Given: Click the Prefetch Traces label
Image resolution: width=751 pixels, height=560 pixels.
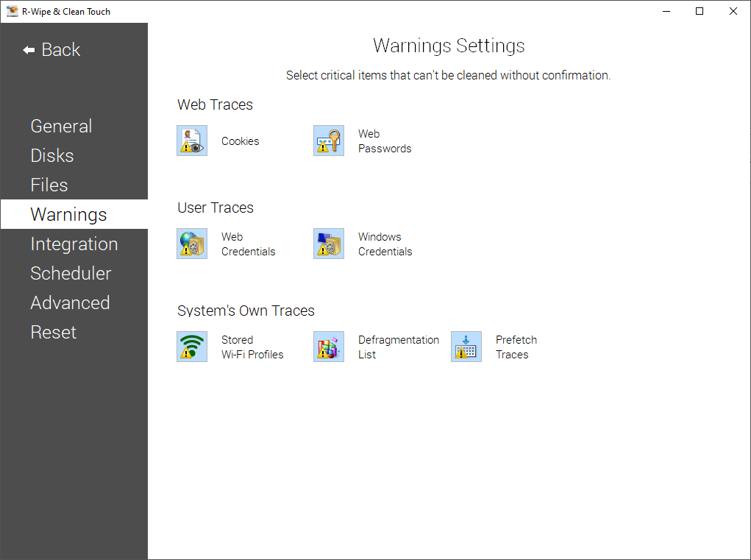Looking at the screenshot, I should tap(516, 347).
